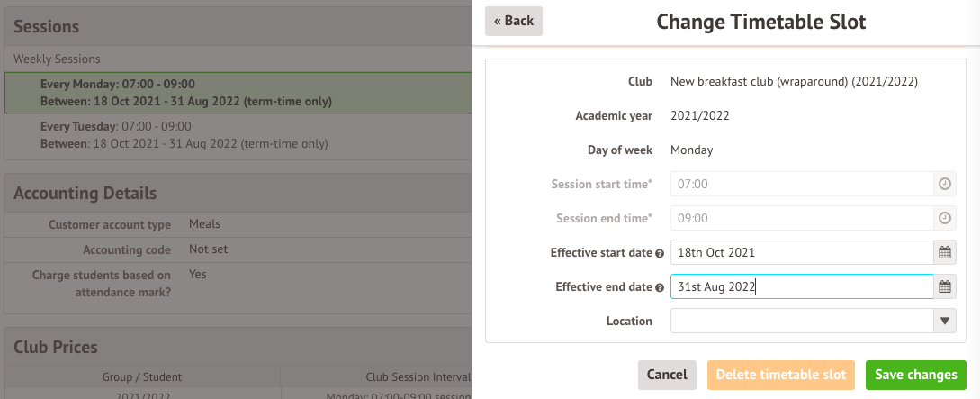980x399 pixels.
Task: Open the calendar picker for Effective start date
Action: (x=945, y=252)
